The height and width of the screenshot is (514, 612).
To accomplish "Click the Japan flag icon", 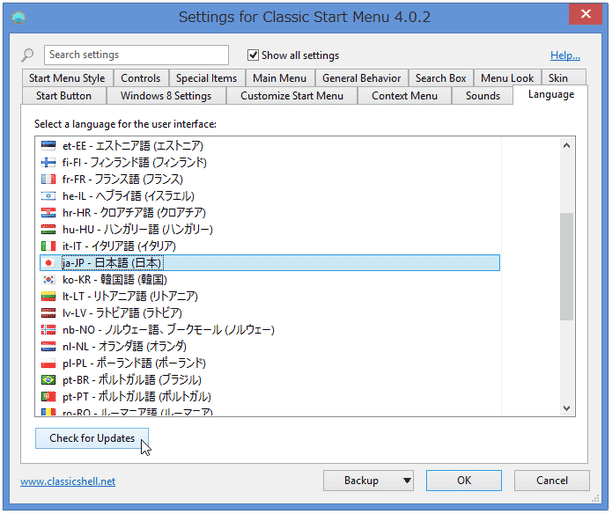I will [x=48, y=263].
